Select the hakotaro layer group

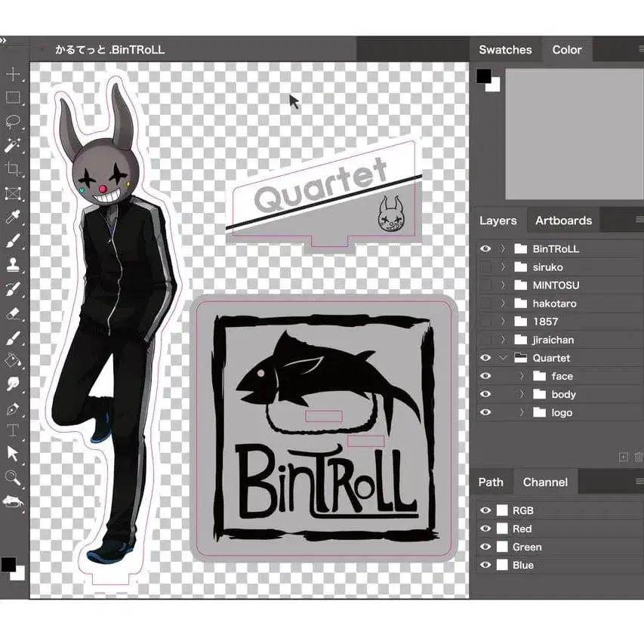coord(555,304)
